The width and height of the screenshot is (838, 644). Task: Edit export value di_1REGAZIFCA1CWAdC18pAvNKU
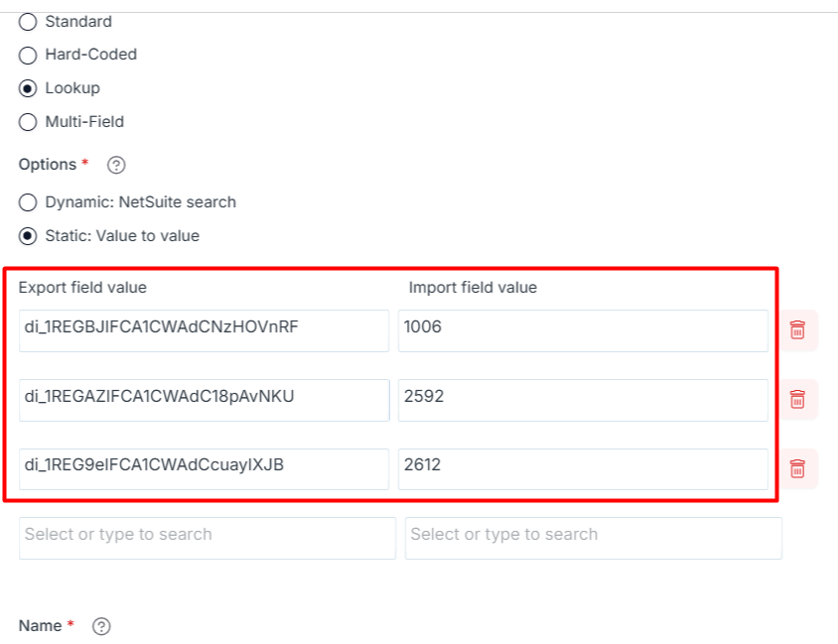pos(205,400)
